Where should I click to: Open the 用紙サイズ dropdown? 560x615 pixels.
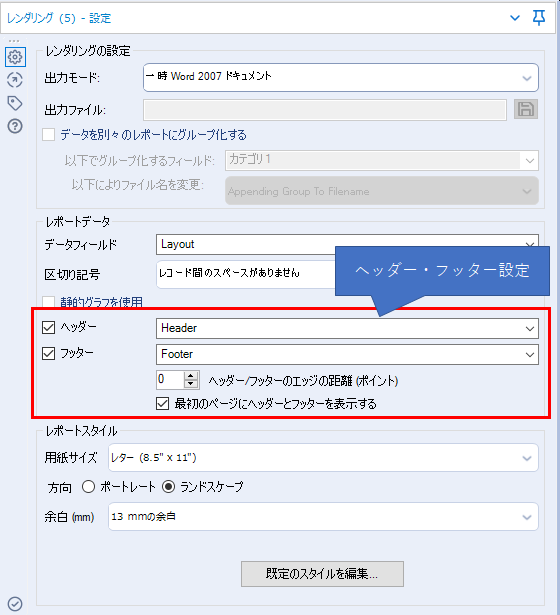point(323,458)
